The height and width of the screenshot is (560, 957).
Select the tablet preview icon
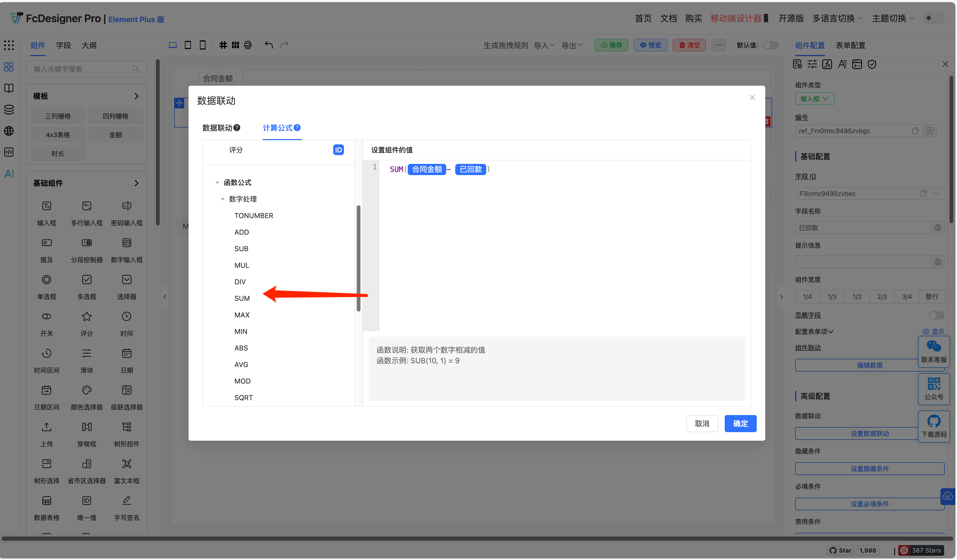(x=188, y=45)
